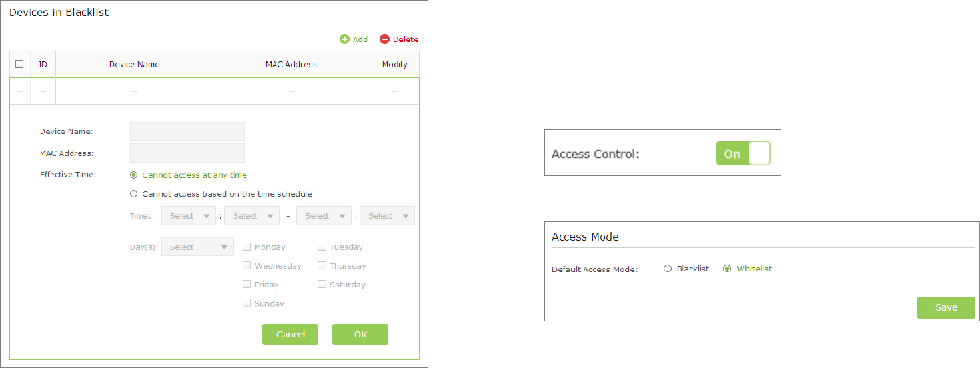The image size is (980, 368).
Task: Click the 'Effective Time:' label
Action: (68, 175)
